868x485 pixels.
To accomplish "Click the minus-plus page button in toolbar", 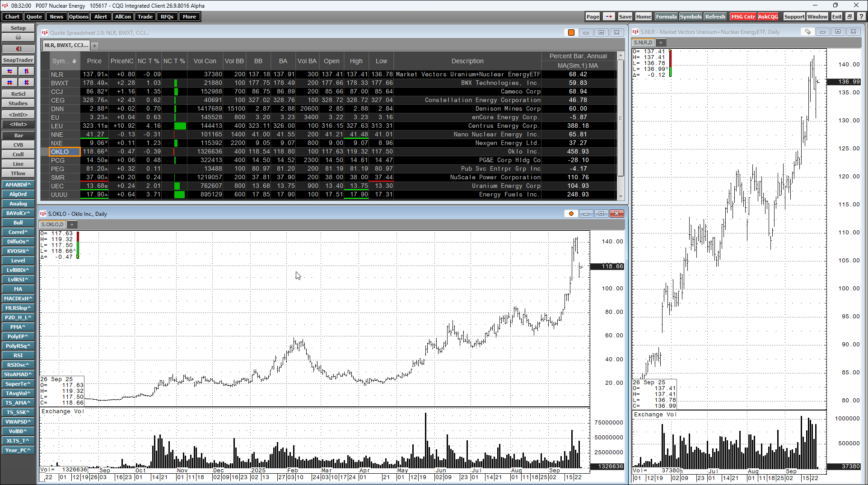I will (x=609, y=17).
